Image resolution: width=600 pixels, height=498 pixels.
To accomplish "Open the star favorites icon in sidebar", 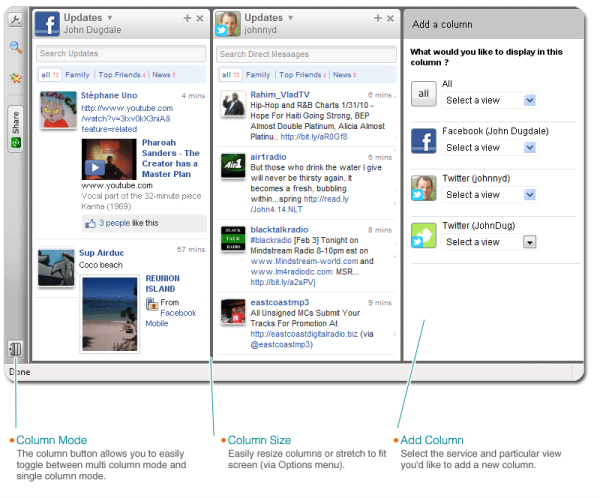I will pyautogui.click(x=16, y=78).
